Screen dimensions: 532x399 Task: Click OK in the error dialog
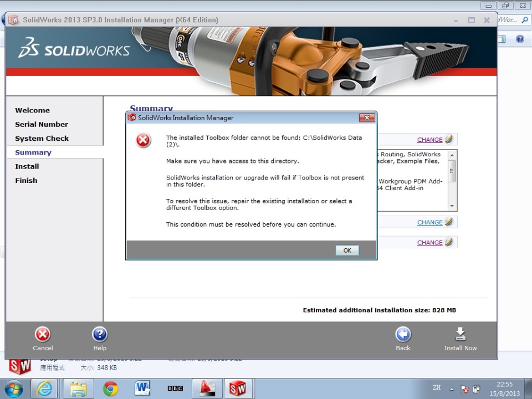click(347, 250)
